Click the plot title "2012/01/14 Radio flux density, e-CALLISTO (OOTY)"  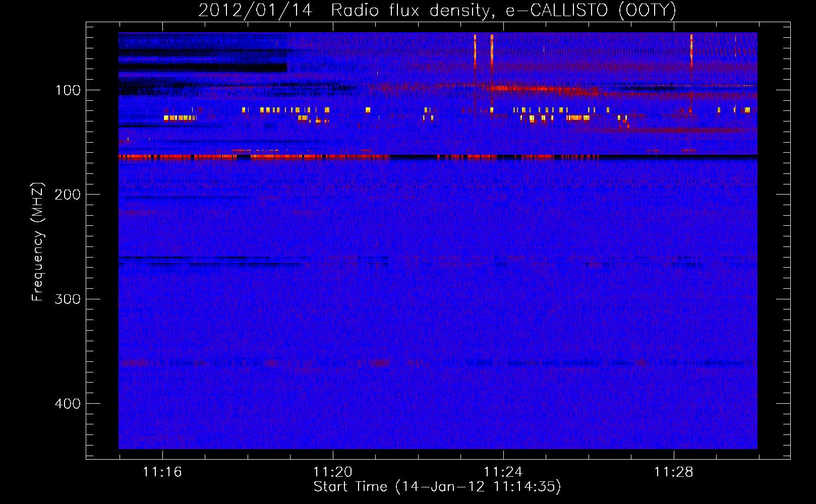[437, 10]
